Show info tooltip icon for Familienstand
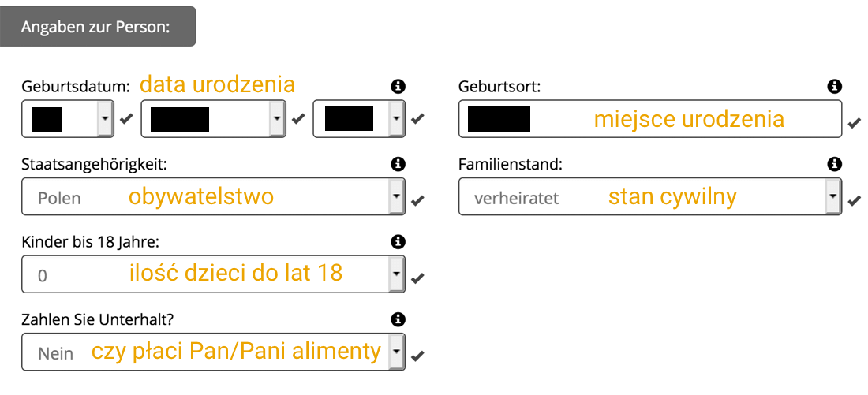 [x=834, y=164]
